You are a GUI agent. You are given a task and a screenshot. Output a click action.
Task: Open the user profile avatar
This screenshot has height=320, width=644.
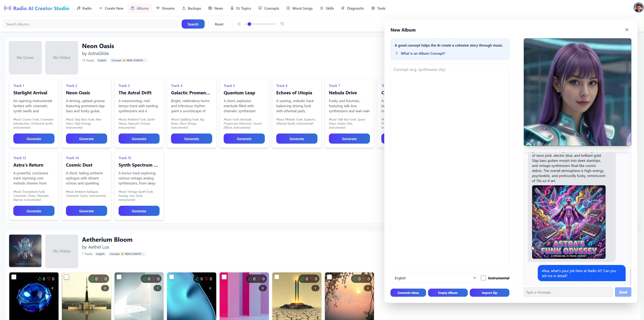click(638, 7)
